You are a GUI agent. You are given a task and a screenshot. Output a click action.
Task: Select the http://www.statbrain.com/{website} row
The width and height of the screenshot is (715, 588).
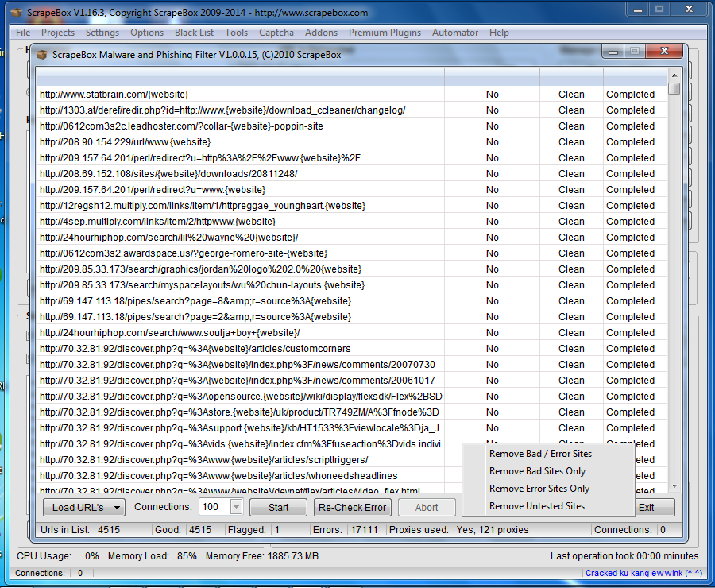click(x=352, y=95)
